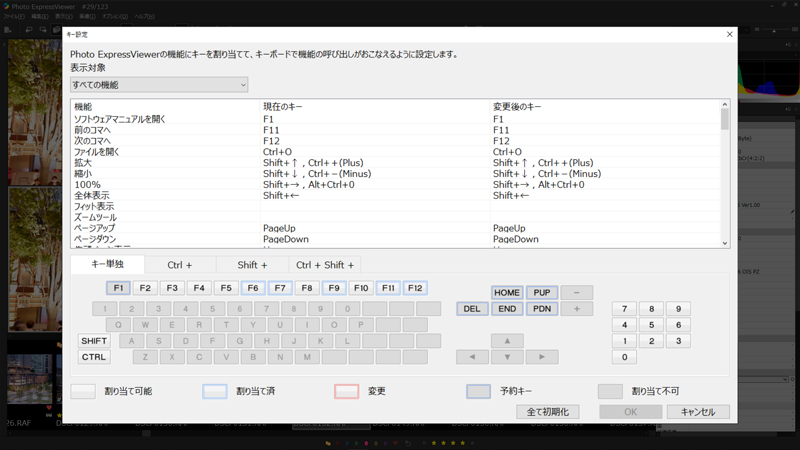Click 全て初期化 reset all button
Image resolution: width=800 pixels, height=450 pixels.
(x=548, y=412)
